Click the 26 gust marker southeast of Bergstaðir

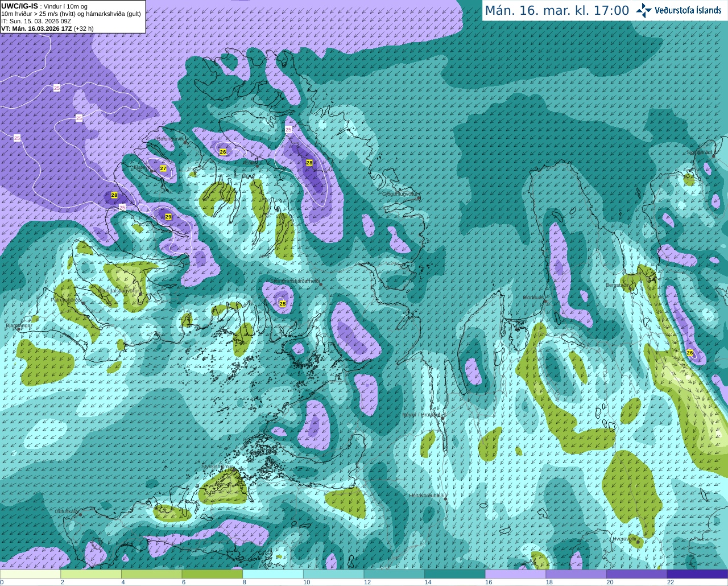point(690,353)
